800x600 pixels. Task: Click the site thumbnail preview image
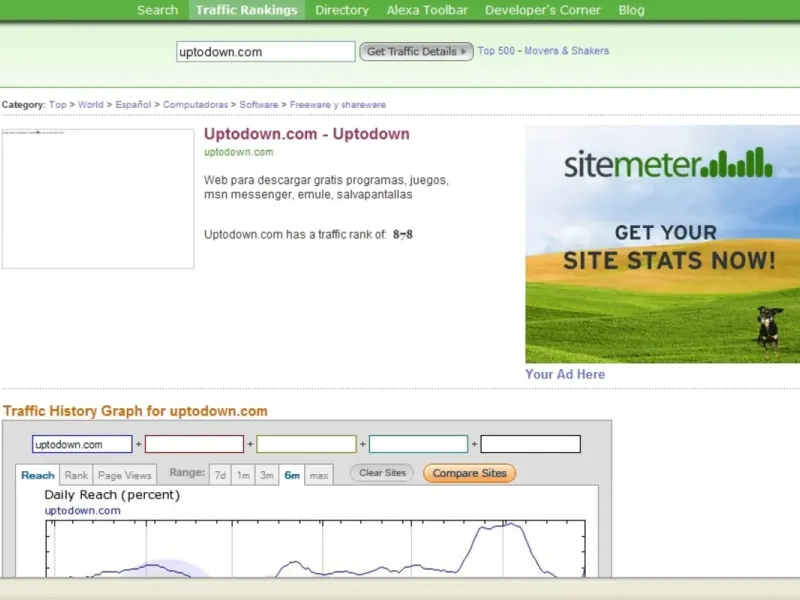coord(98,199)
